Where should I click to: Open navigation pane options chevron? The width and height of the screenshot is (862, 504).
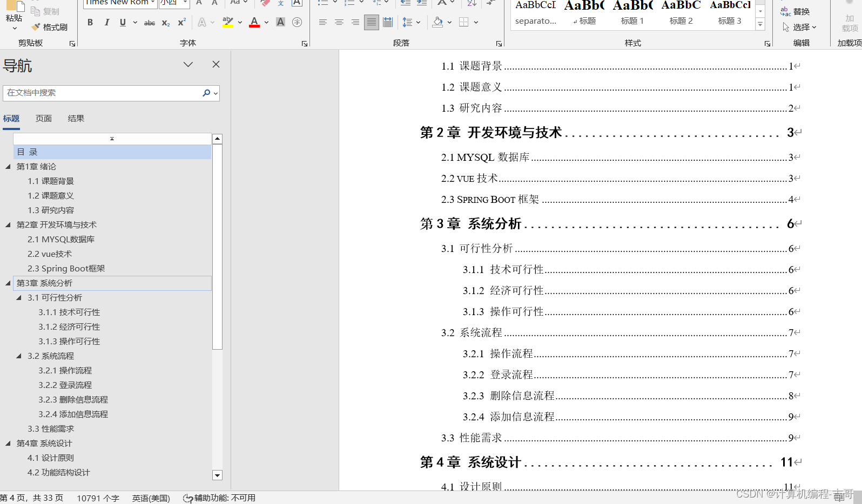coord(188,64)
